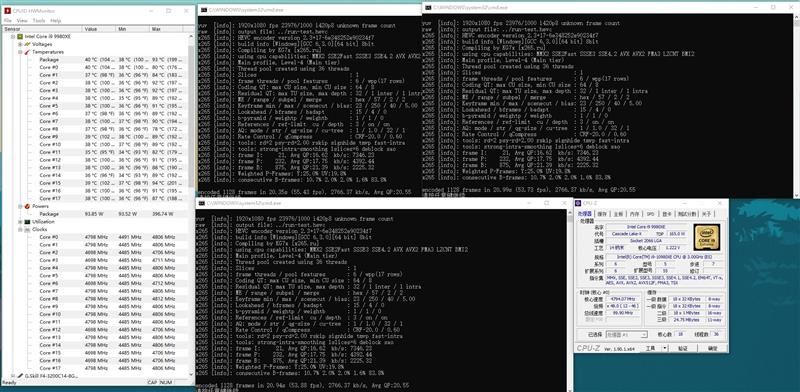800x392 pixels.
Task: Switch to the 显卡 tab in CPU-Z
Action: [x=666, y=214]
